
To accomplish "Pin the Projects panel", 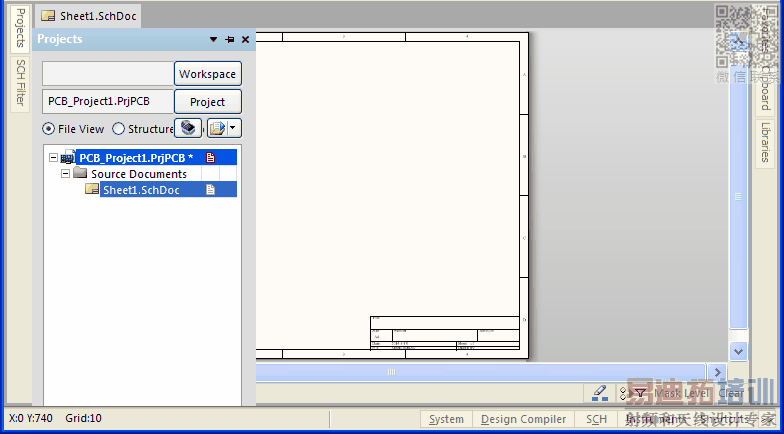I will (x=230, y=40).
